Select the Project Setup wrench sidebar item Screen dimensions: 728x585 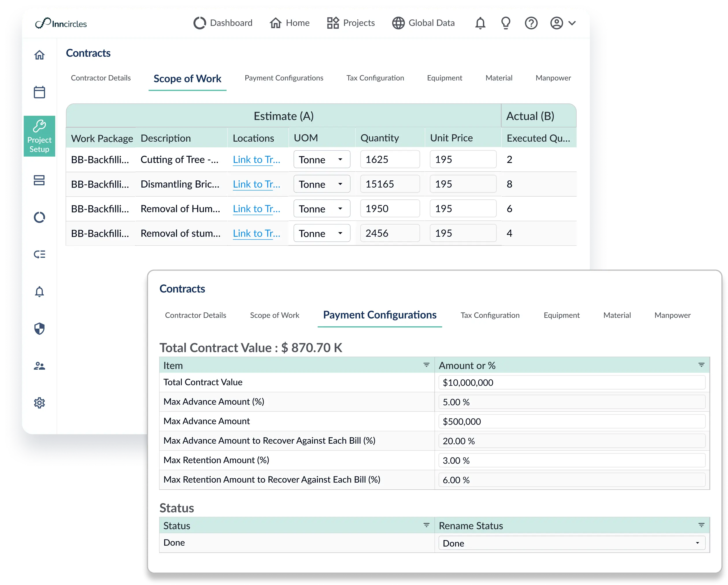tap(40, 136)
